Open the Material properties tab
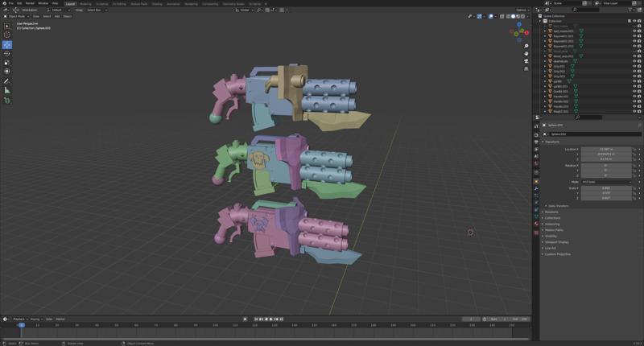 pyautogui.click(x=536, y=224)
